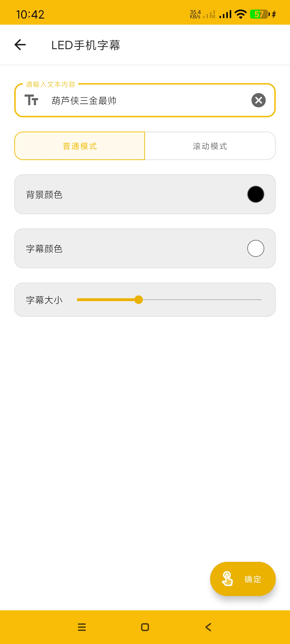Tap the hand pointer icon on 确定
Screen dimensions: 290x644
point(227,578)
